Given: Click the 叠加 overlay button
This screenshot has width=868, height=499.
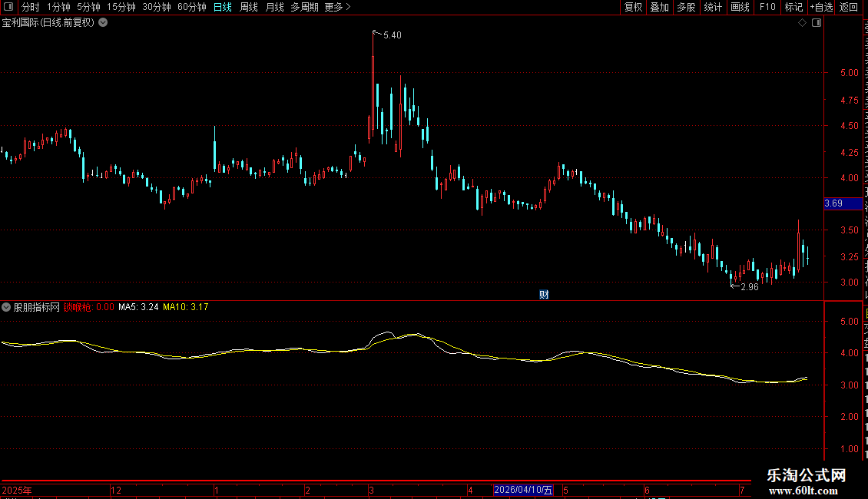Looking at the screenshot, I should 659,7.
